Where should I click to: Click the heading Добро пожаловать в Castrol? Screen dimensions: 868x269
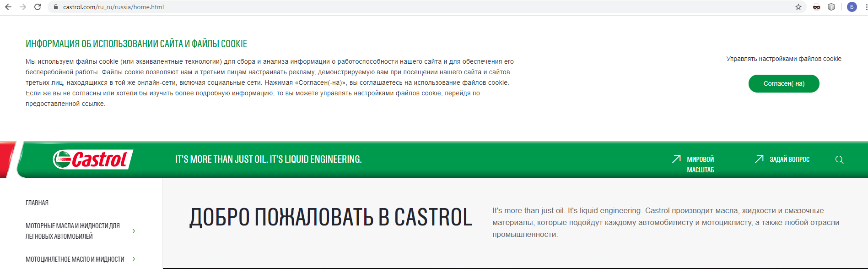pyautogui.click(x=330, y=217)
